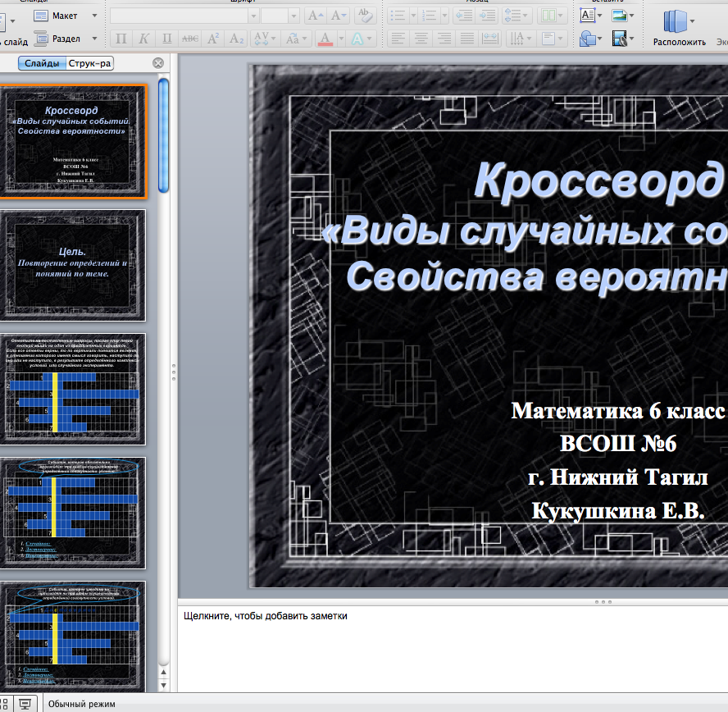728x712 pixels.
Task: Toggle subscript A₂ formatting
Action: click(236, 39)
